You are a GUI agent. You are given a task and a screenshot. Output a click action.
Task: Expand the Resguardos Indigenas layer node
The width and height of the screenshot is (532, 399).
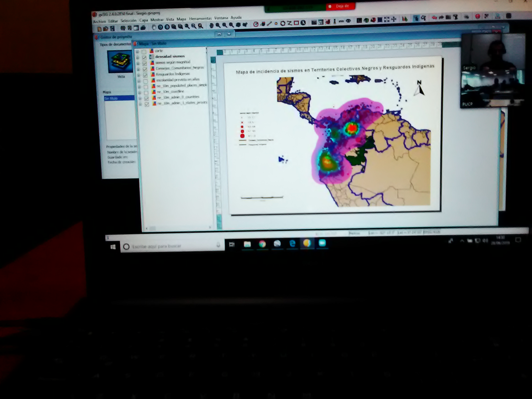click(139, 75)
